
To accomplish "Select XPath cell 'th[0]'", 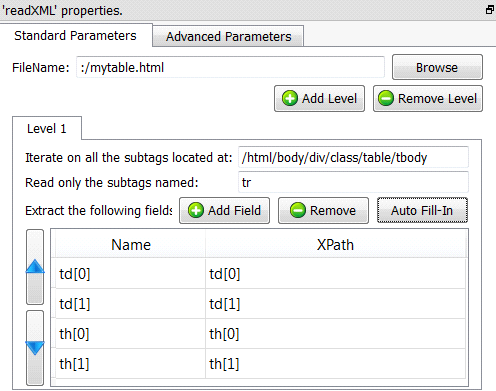I will (335, 334).
